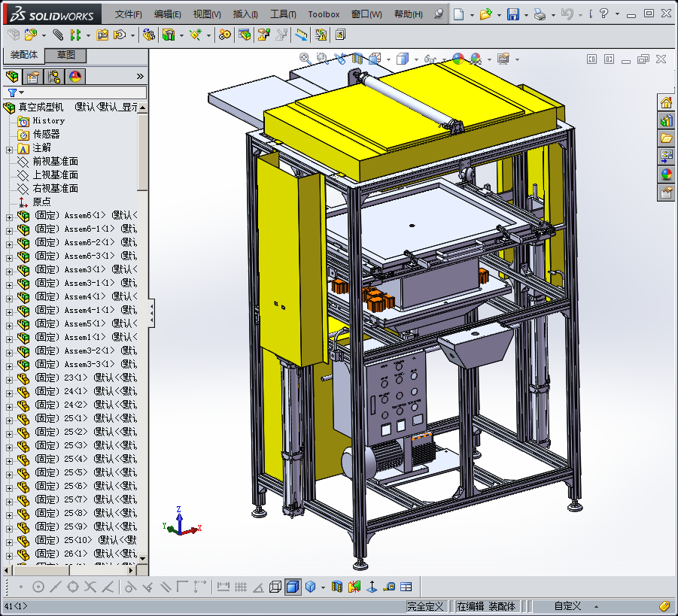Screen dimensions: 678x616
Task: Click the Zoom to Fit magnifier icon
Action: [x=305, y=59]
